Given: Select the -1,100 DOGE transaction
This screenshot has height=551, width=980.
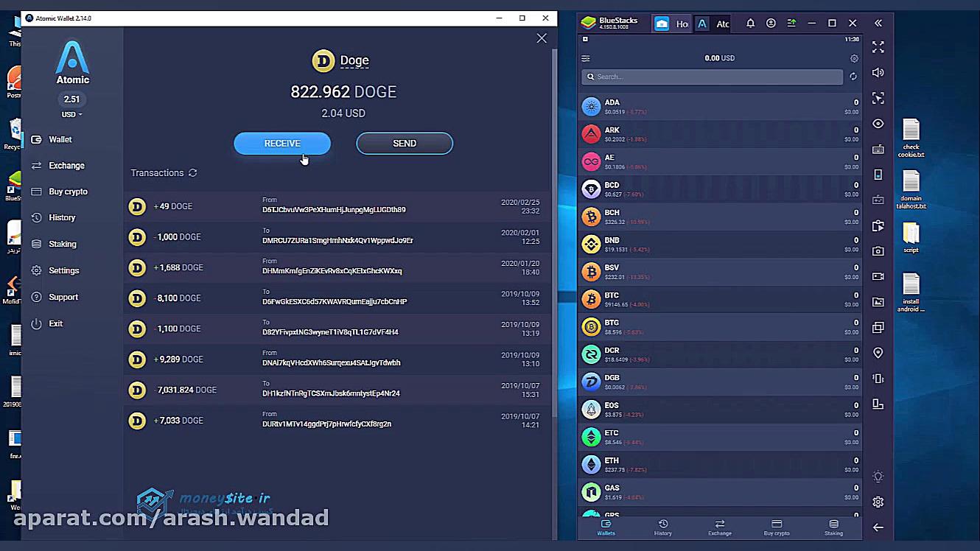Looking at the screenshot, I should pos(337,329).
